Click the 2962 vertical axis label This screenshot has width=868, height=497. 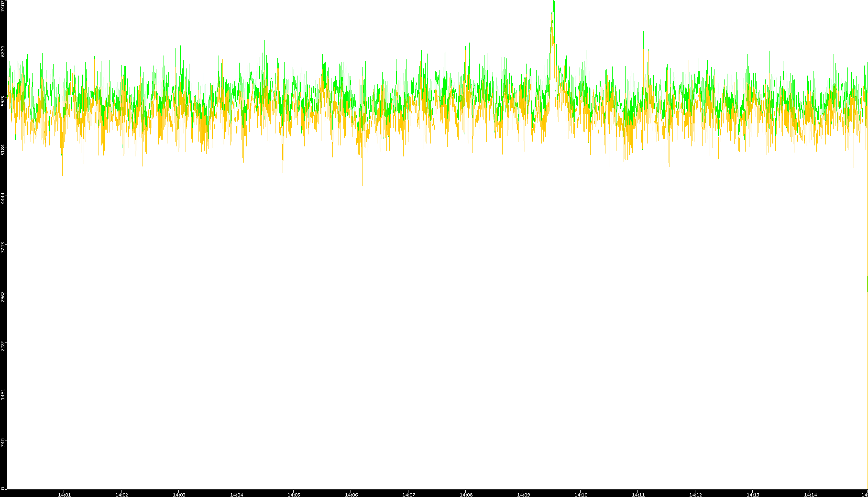pyautogui.click(x=3, y=297)
